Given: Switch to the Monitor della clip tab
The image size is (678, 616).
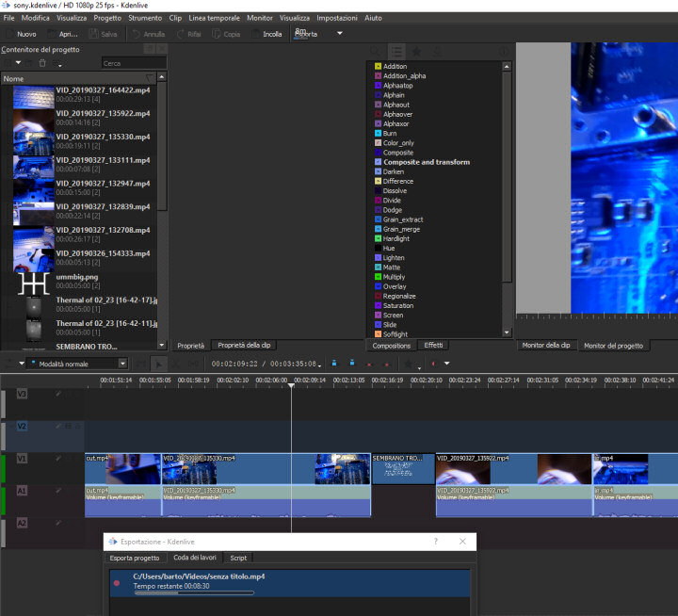Looking at the screenshot, I should tap(546, 345).
